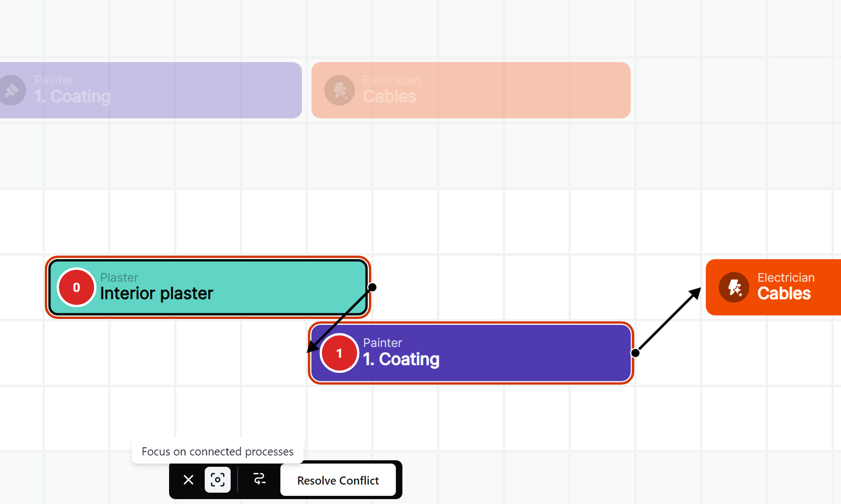Click the connector dot on Interior plaster's right edge
Screen dimensions: 841x504
[372, 287]
